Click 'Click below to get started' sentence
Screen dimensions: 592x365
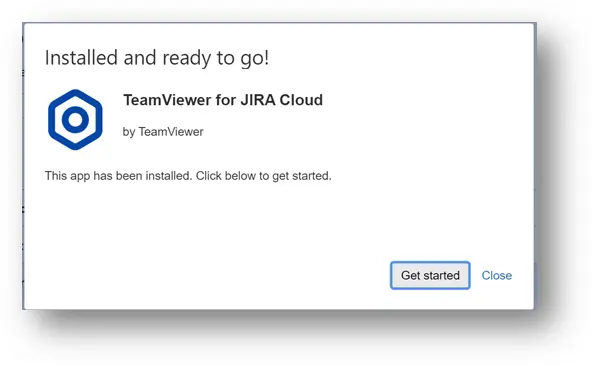point(263,176)
